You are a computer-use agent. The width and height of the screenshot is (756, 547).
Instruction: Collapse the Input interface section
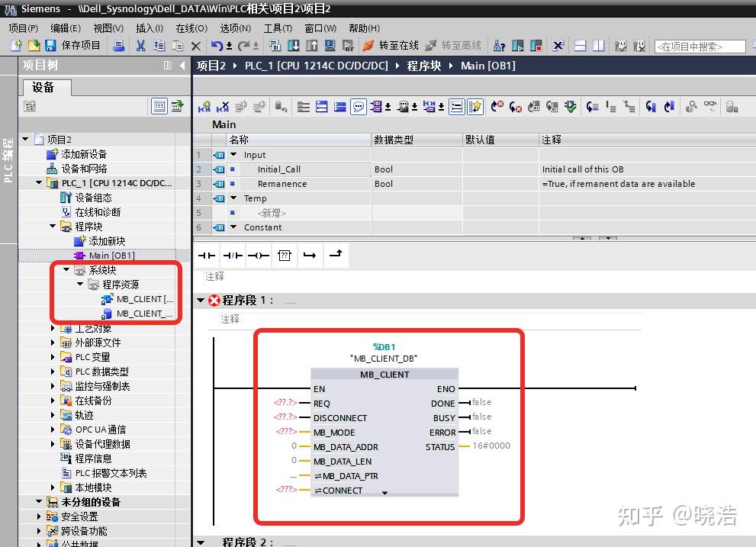pyautogui.click(x=234, y=155)
